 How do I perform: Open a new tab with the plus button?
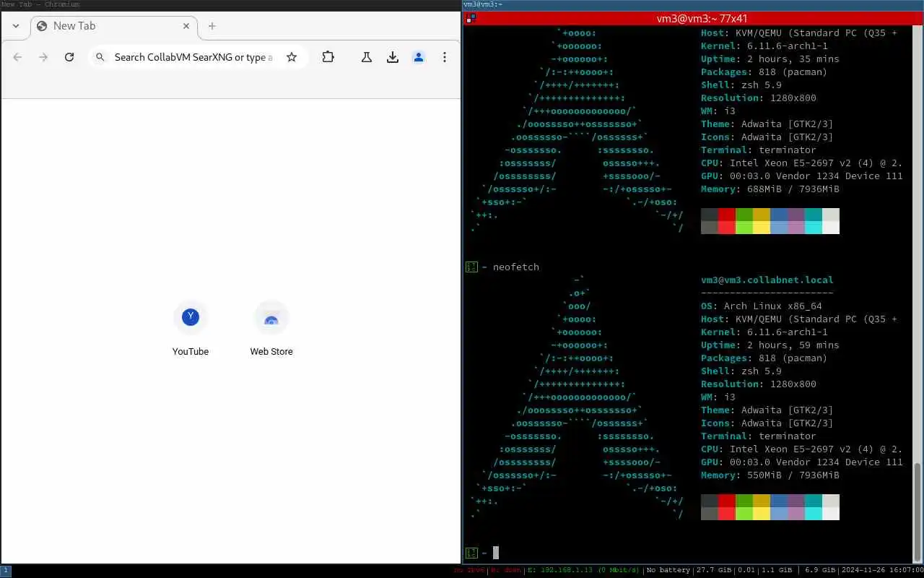click(212, 26)
